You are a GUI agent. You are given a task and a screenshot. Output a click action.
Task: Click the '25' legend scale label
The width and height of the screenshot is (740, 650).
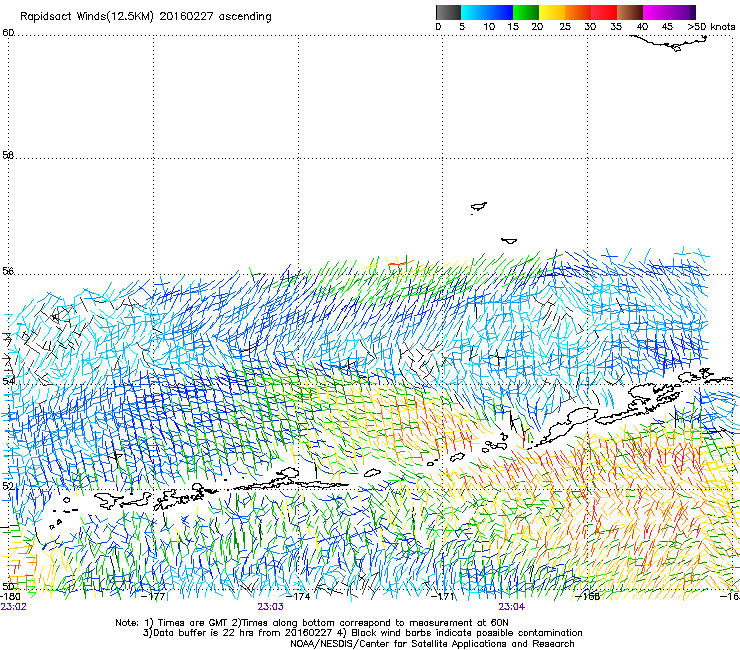(x=564, y=27)
